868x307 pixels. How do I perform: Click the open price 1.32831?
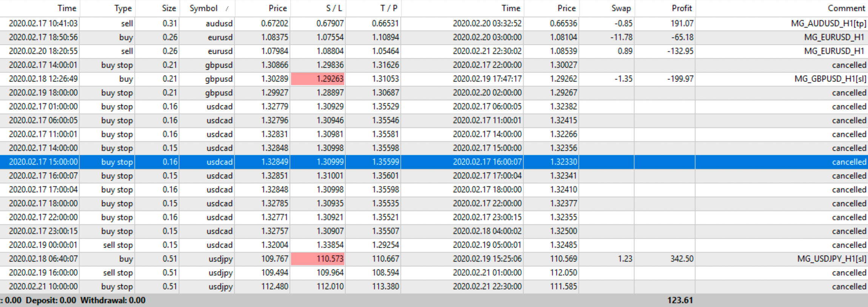click(274, 134)
